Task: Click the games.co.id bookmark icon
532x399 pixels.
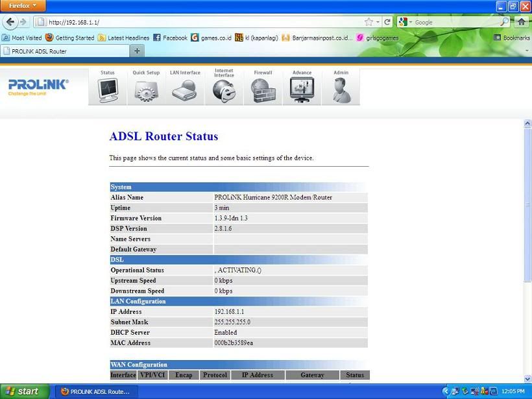Action: [195, 38]
